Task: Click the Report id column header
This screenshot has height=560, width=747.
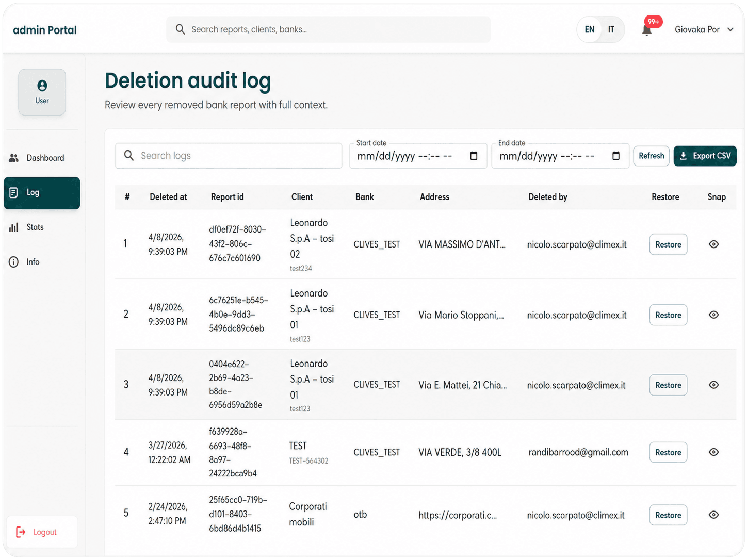Action: 227,197
